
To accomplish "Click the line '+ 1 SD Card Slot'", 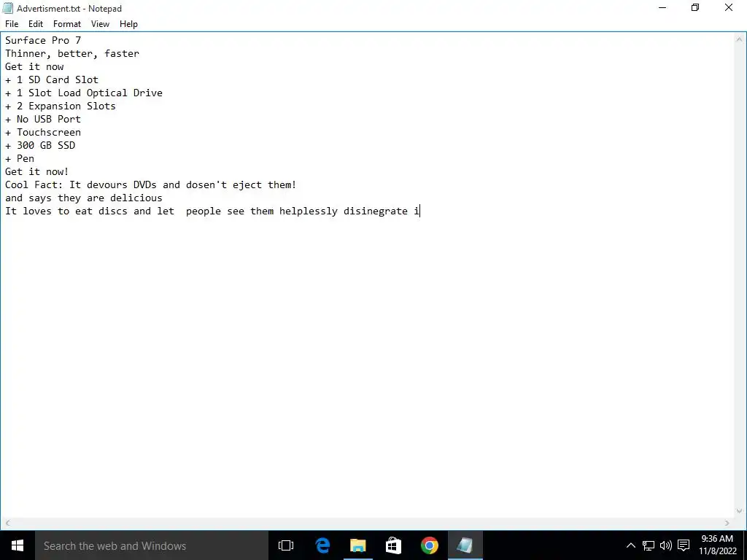I will pos(52,79).
